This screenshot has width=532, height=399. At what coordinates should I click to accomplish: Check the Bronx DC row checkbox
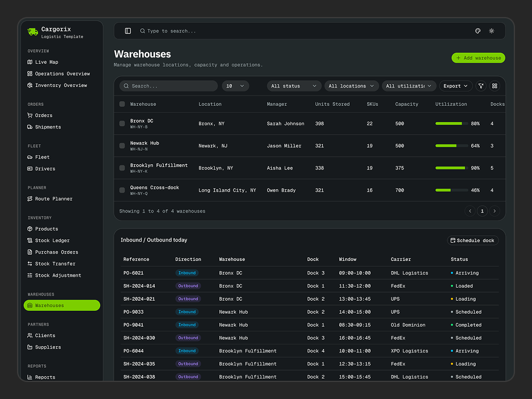pyautogui.click(x=122, y=123)
